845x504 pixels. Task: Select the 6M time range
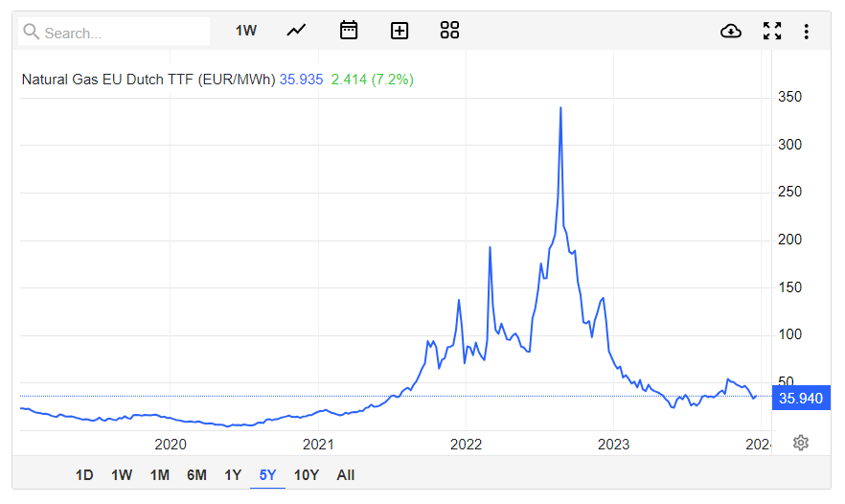(196, 475)
